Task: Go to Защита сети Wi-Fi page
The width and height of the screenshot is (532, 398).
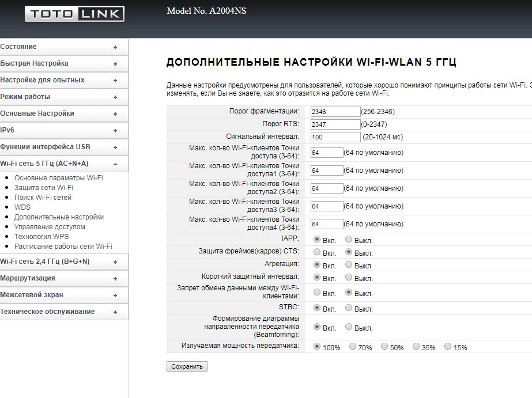Action: point(43,188)
